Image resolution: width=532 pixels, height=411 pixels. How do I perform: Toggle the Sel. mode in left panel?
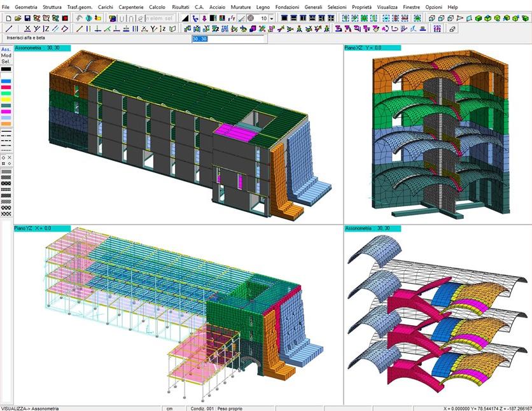tap(6, 62)
